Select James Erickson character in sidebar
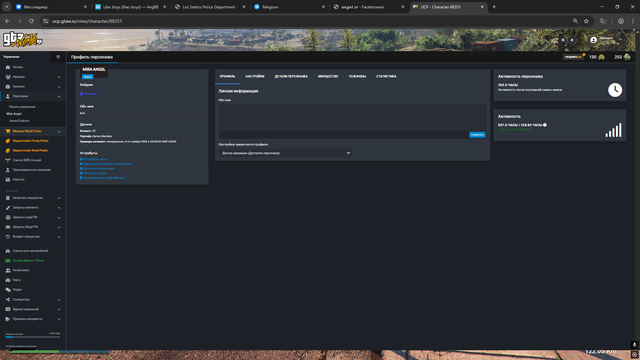 pos(19,121)
